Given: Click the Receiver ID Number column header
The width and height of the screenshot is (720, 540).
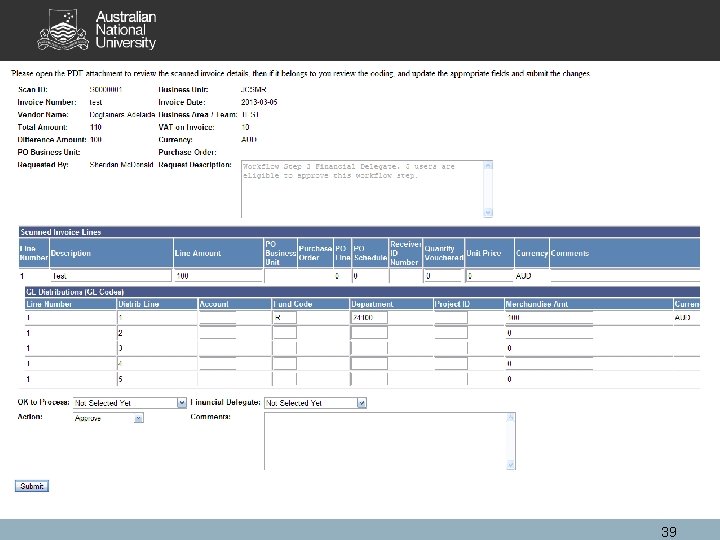Looking at the screenshot, I should coord(405,253).
